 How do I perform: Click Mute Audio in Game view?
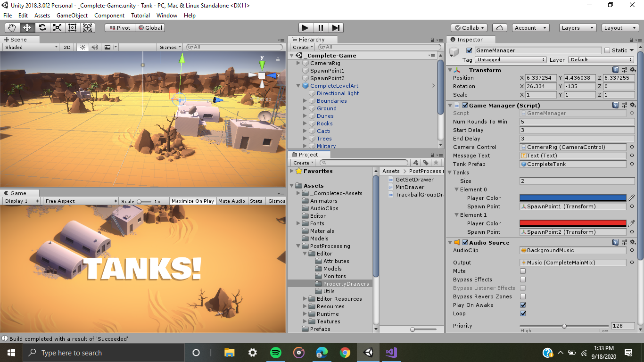(x=231, y=201)
